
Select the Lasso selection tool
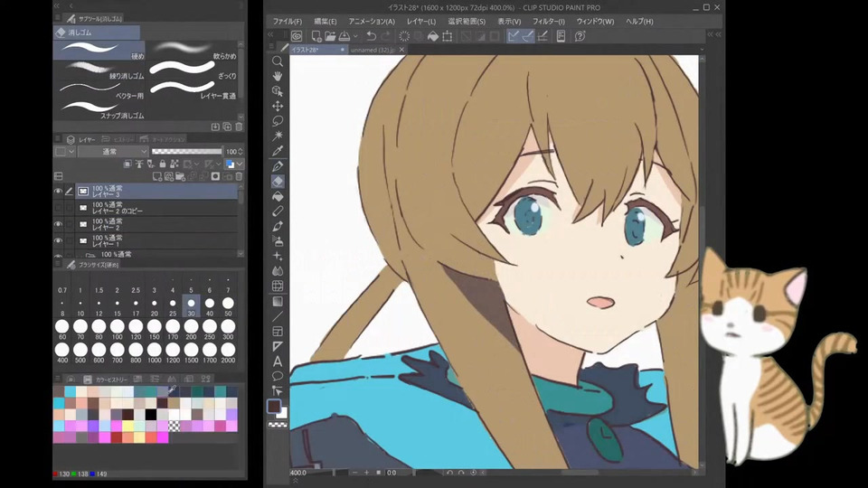(x=278, y=120)
